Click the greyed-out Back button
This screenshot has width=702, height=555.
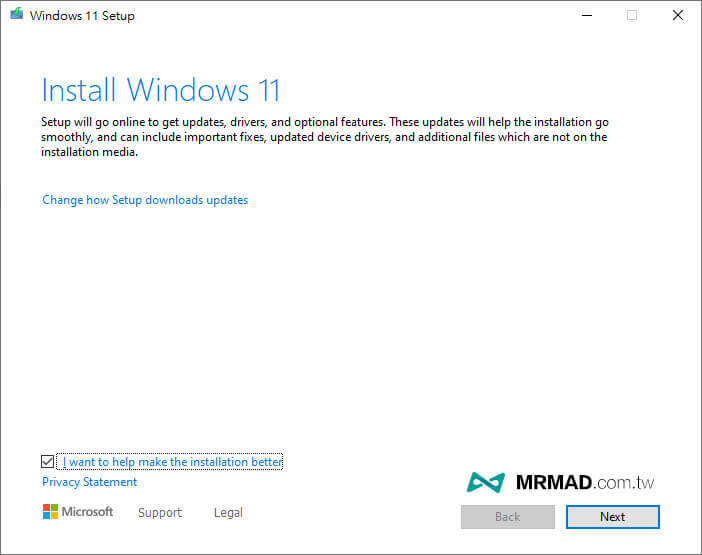pos(508,517)
